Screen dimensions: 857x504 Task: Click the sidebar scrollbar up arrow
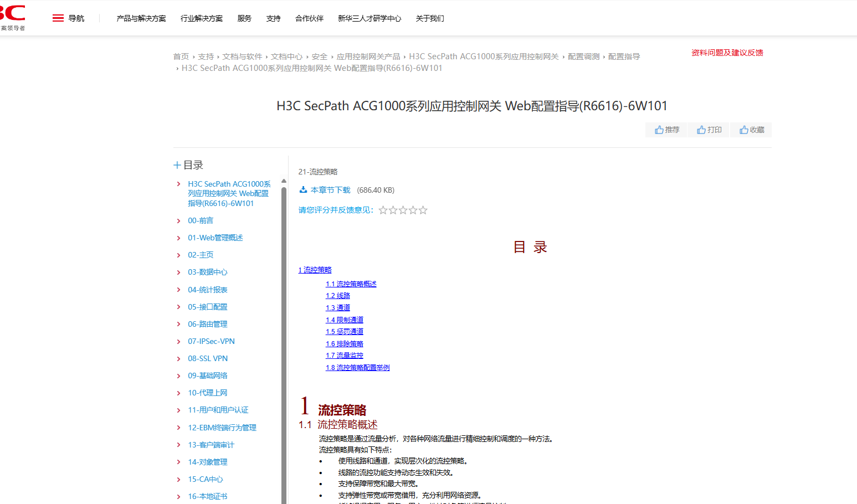[284, 181]
